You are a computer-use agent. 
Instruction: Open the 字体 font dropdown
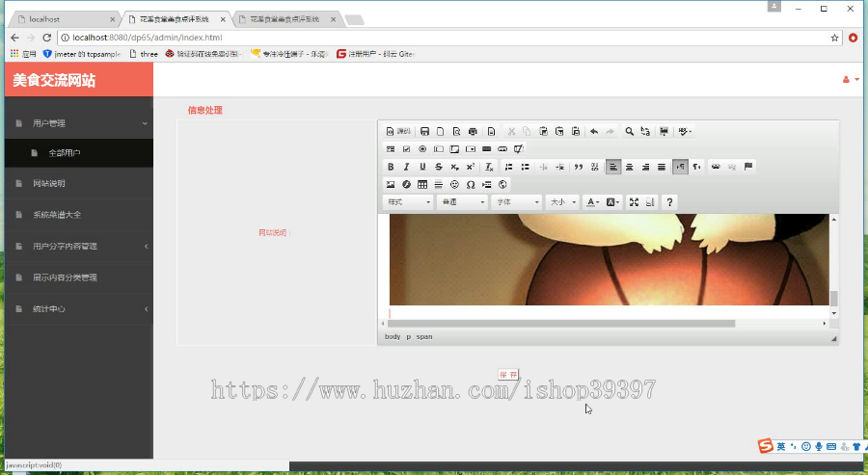point(517,202)
